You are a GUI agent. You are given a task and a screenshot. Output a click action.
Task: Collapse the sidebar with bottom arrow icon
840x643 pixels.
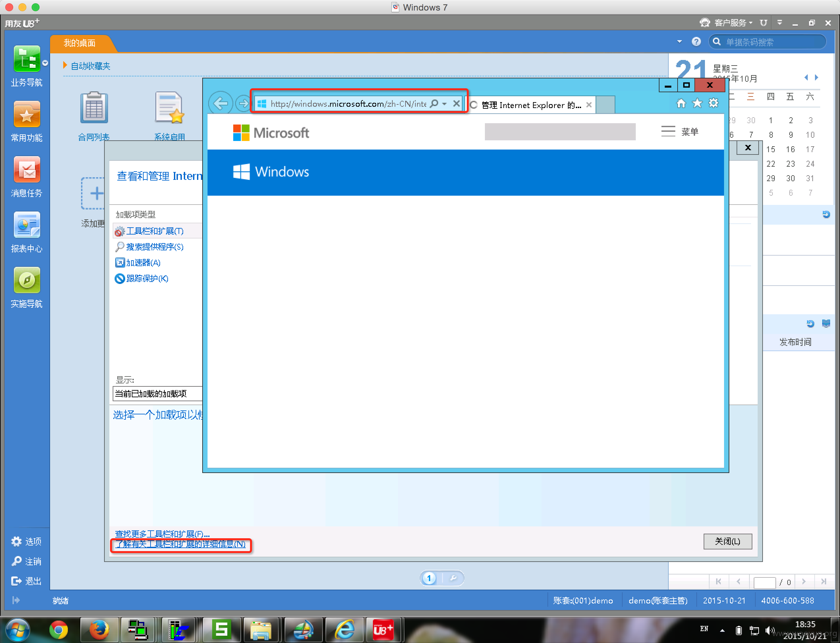(x=16, y=600)
